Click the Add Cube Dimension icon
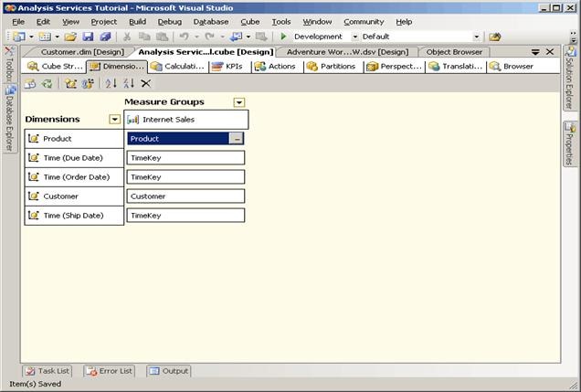581x392 pixels. [70, 83]
